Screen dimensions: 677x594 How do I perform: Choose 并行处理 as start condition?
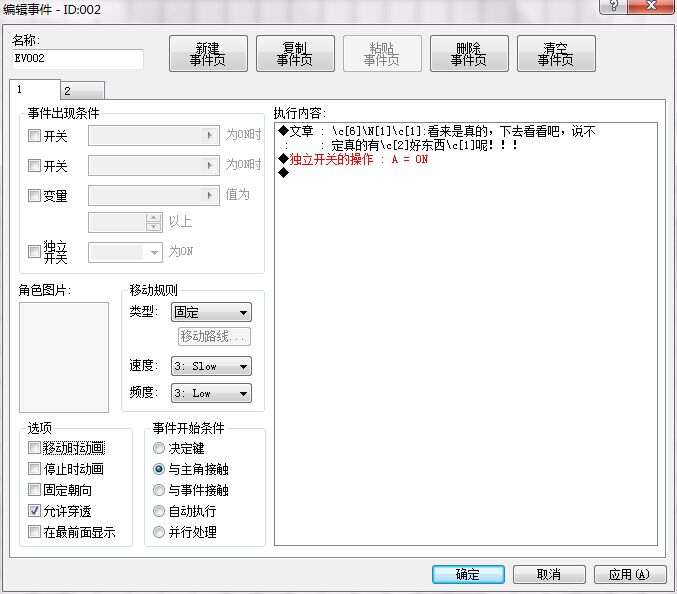(159, 532)
